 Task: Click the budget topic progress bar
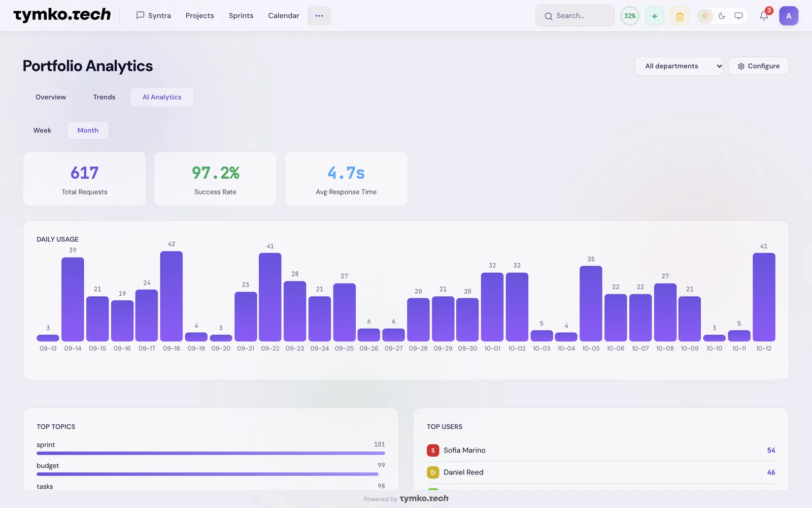208,474
